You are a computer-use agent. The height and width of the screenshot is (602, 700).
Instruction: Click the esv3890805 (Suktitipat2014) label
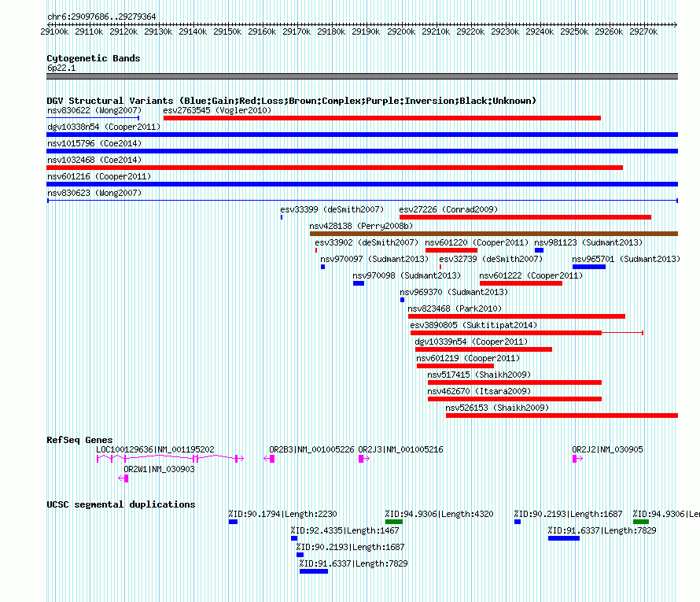click(473, 325)
